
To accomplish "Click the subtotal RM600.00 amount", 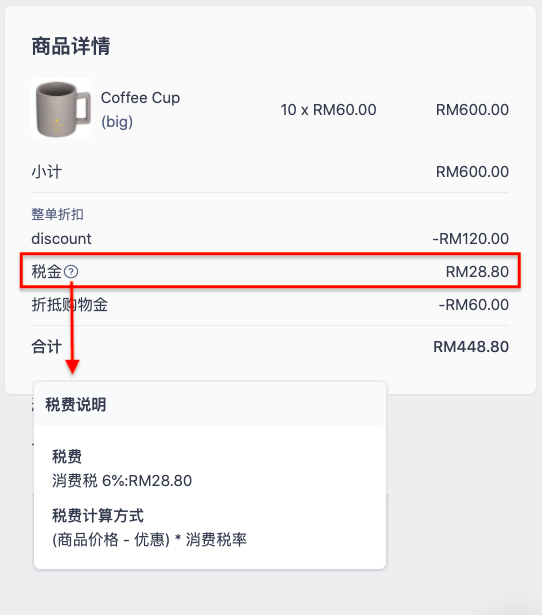I will pos(472,172).
